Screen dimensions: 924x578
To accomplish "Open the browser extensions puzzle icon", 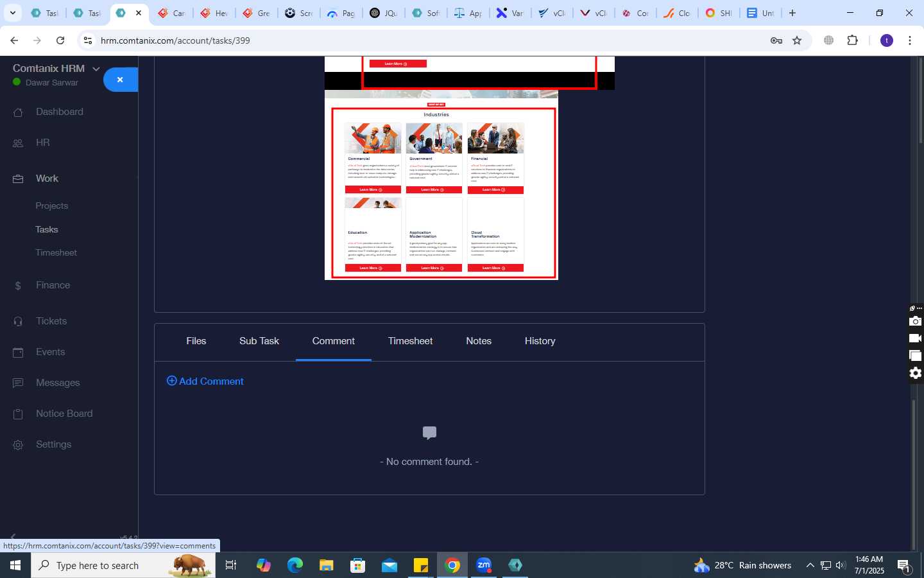I will pyautogui.click(x=852, y=40).
